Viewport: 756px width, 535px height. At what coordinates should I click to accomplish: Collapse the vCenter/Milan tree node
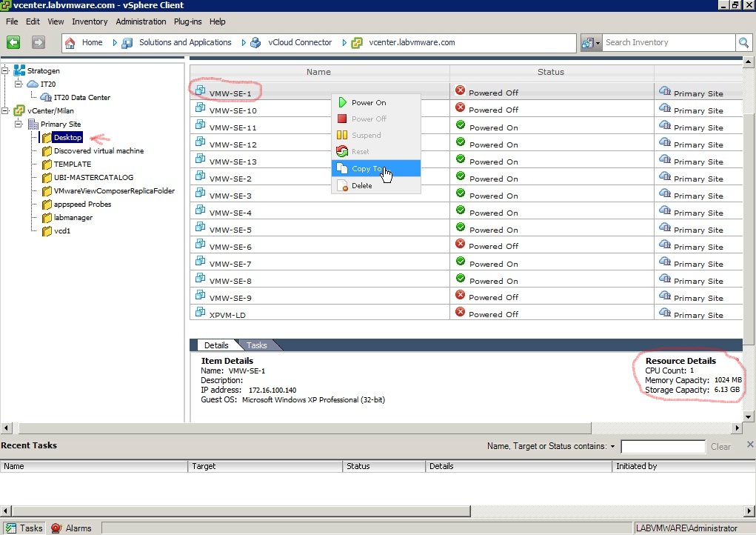[5, 110]
